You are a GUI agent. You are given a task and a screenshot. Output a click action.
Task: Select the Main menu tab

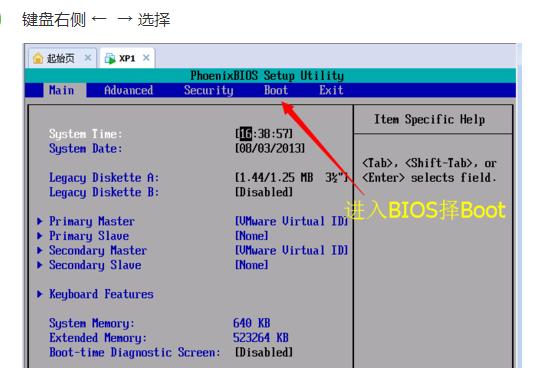pyautogui.click(x=62, y=90)
